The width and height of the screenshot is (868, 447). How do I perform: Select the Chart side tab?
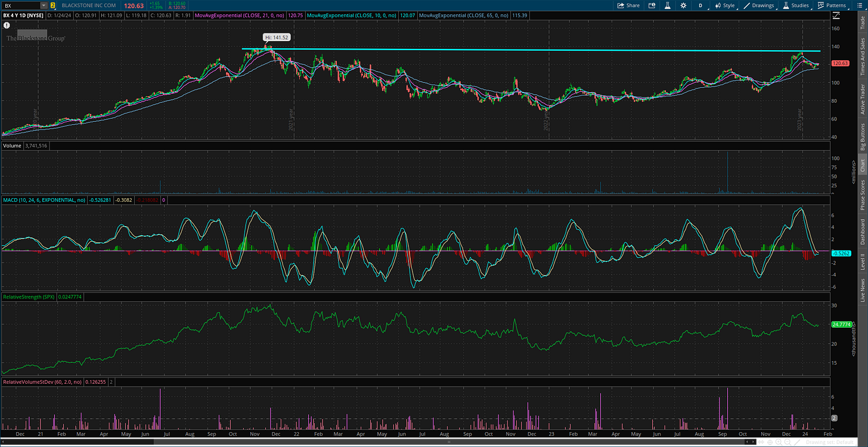[862, 165]
